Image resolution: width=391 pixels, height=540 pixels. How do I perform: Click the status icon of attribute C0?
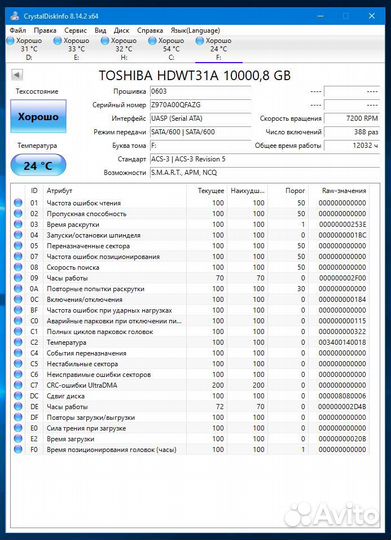click(18, 321)
